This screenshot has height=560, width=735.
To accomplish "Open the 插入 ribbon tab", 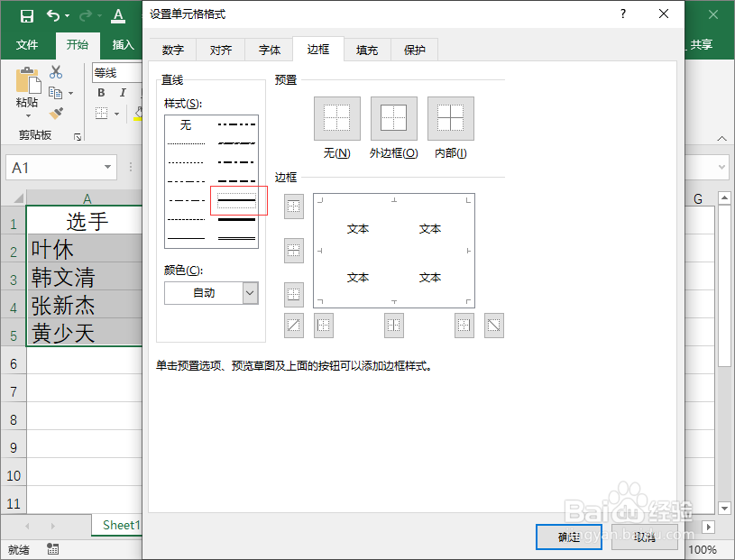I will pos(123,44).
